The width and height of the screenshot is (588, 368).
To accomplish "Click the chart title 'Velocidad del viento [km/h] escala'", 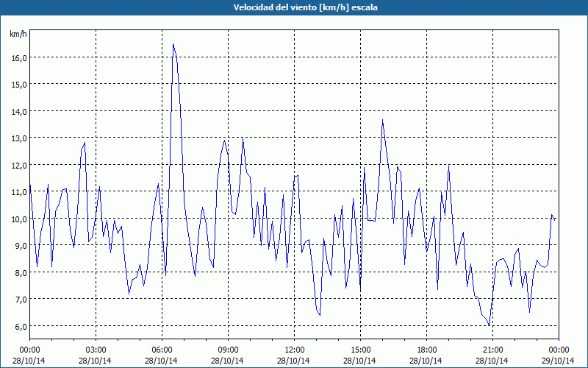I will 305,7.
